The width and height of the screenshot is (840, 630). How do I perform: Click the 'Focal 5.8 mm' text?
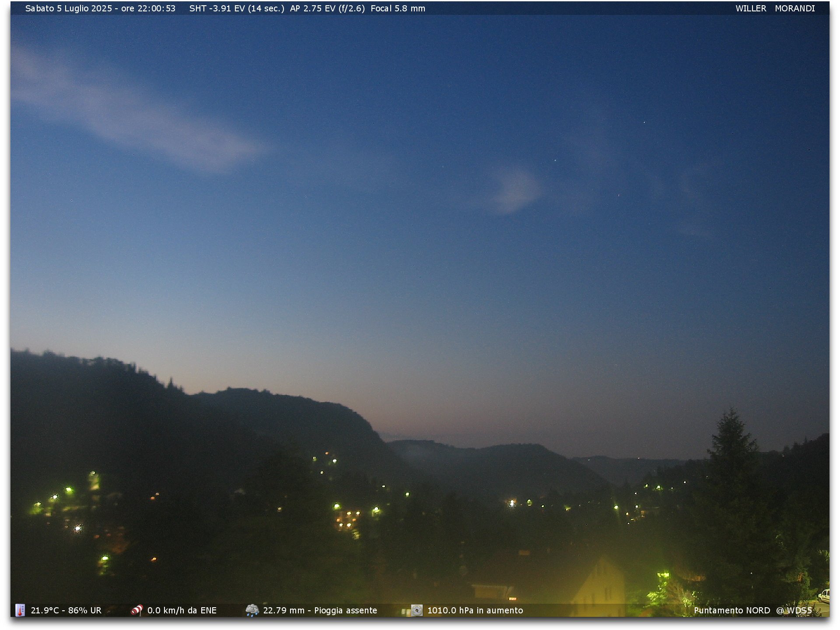click(x=398, y=8)
